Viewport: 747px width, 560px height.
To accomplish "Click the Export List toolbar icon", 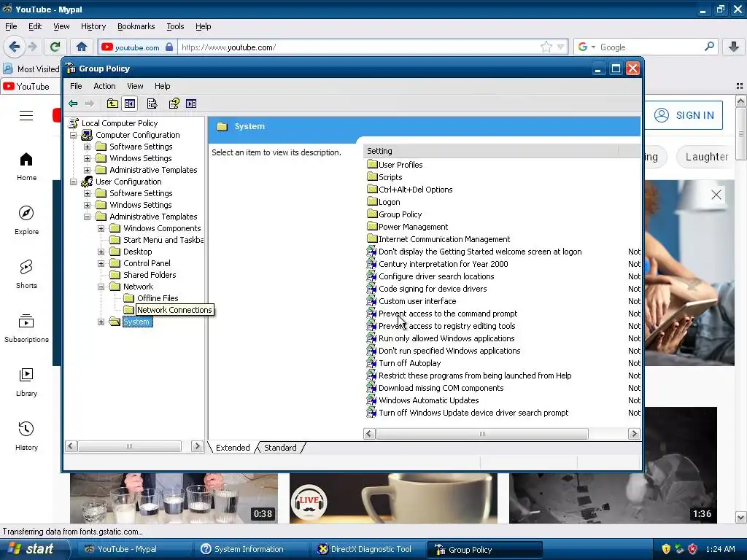I will coord(152,104).
